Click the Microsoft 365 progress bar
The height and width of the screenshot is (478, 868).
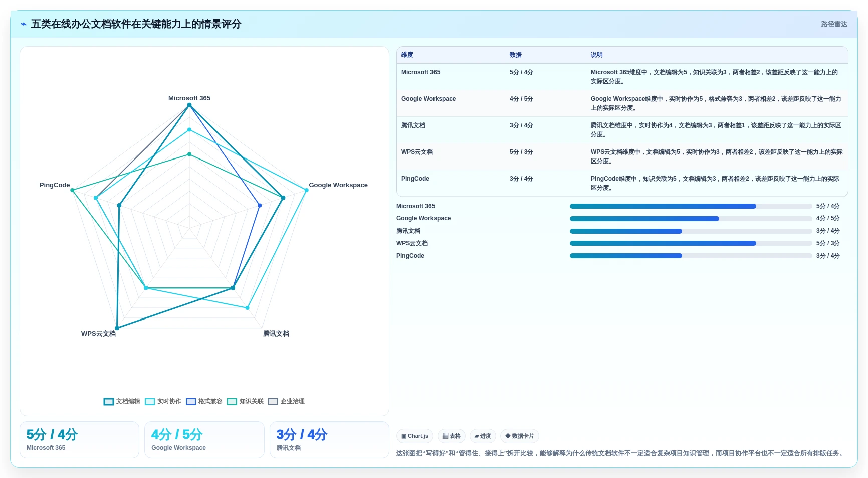click(x=691, y=206)
